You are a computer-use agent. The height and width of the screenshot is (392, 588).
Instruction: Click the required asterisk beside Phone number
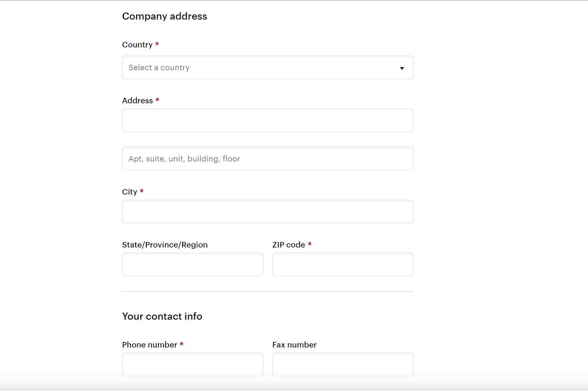pyautogui.click(x=182, y=344)
